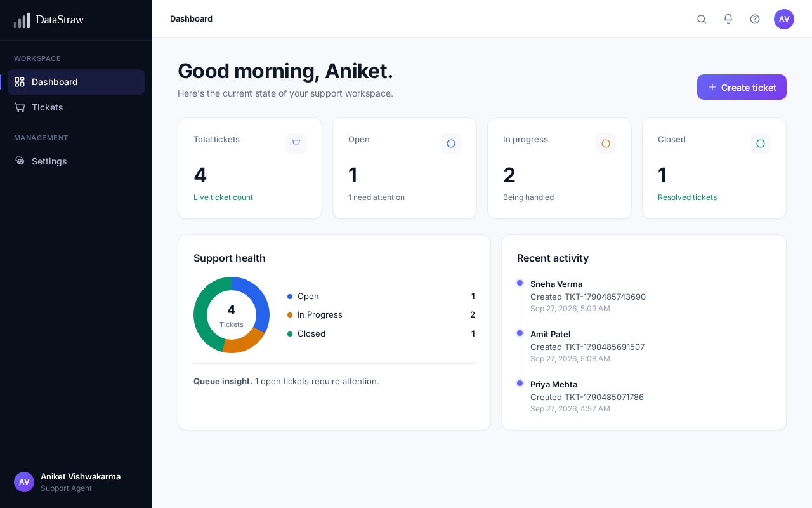
Task: Click the Tickets cart icon in sidebar
Action: tap(20, 107)
